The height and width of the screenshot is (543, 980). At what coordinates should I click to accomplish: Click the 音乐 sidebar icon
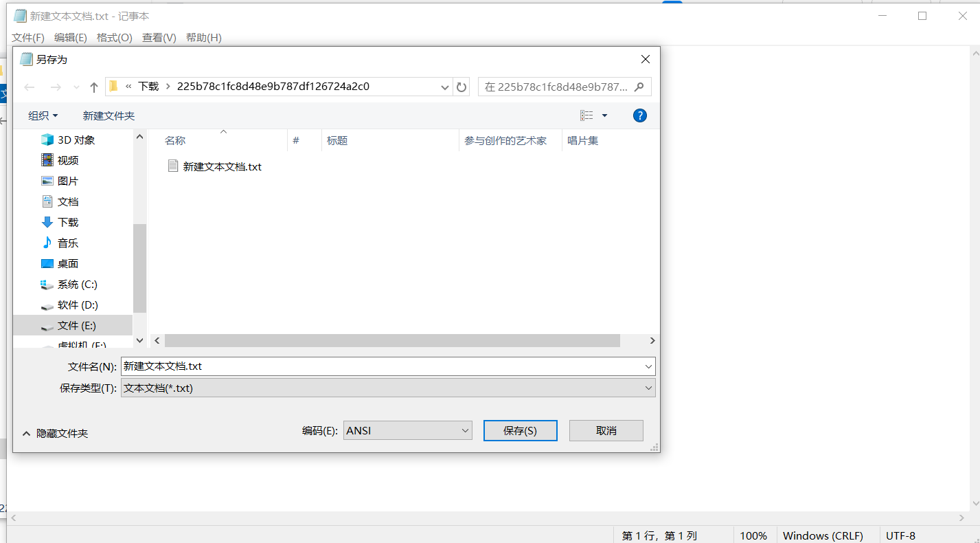pos(47,243)
